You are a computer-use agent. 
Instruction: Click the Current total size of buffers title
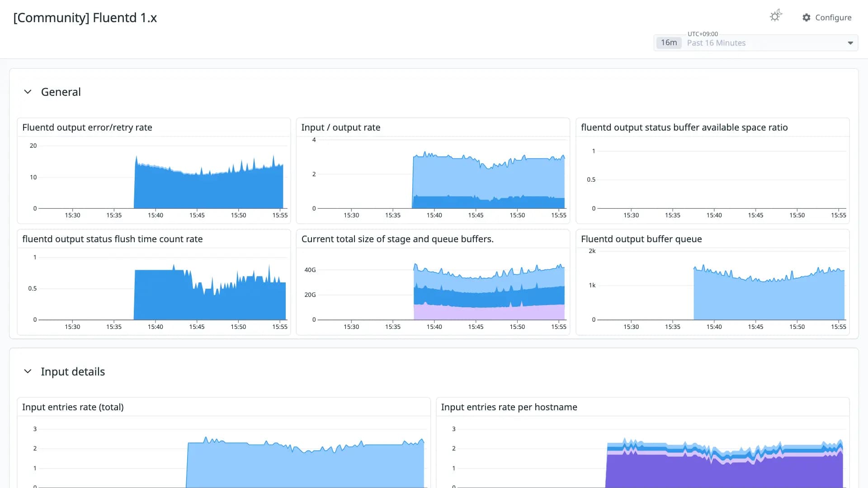(x=397, y=239)
